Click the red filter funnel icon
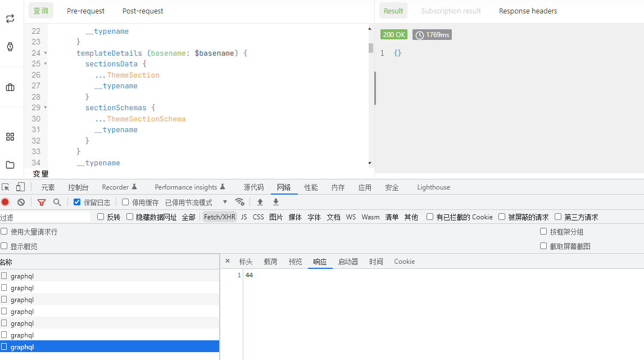 pos(41,202)
